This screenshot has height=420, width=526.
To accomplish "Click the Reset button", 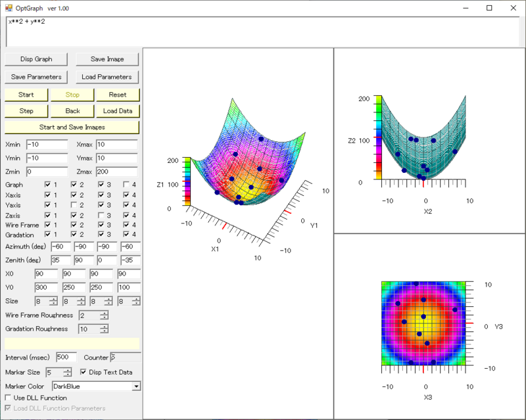I will (118, 95).
